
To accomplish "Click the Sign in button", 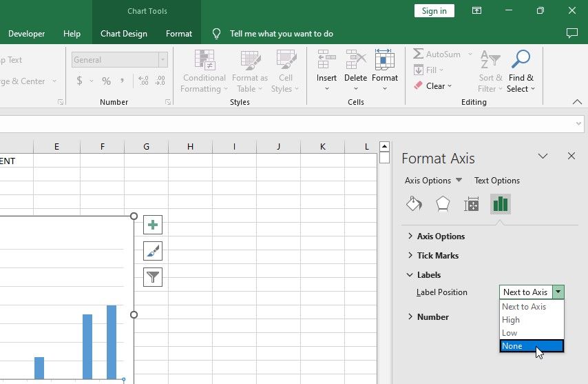I will [434, 10].
